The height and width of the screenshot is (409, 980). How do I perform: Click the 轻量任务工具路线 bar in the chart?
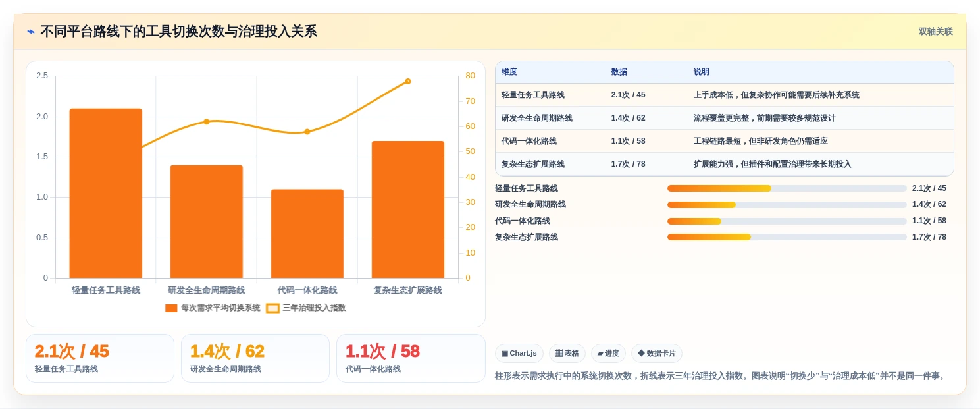pos(106,193)
